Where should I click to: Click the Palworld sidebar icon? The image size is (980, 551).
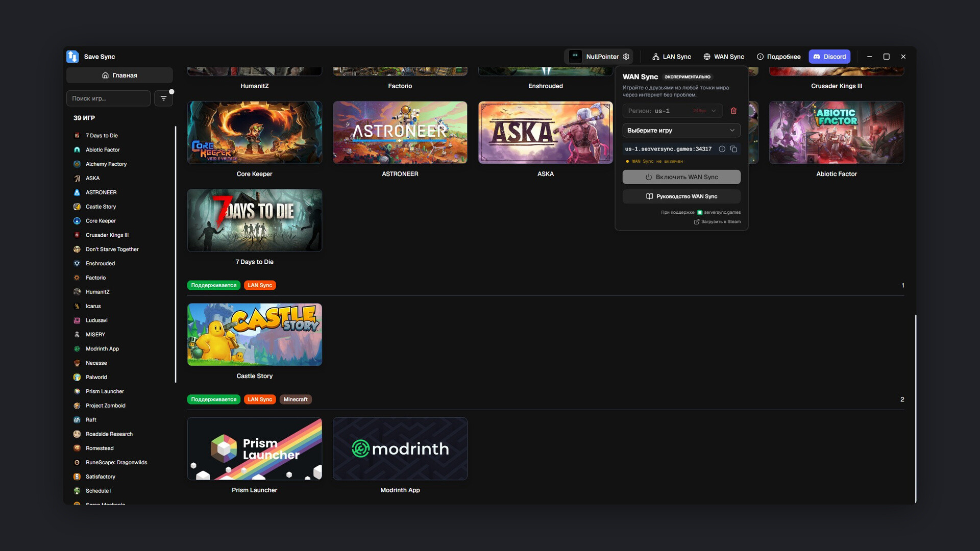tap(77, 378)
